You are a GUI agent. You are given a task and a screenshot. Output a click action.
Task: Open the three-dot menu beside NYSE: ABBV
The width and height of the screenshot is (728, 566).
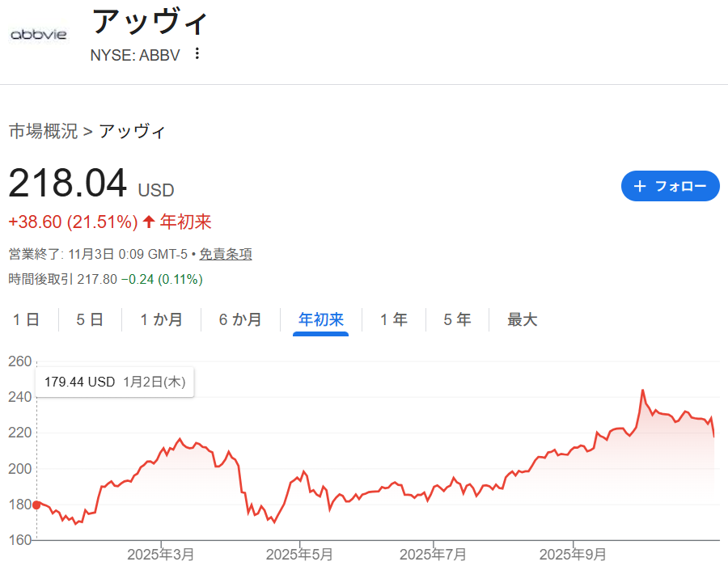point(197,54)
